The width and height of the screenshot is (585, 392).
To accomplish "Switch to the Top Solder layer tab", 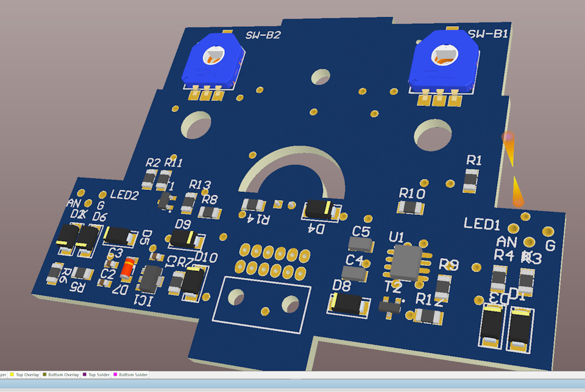I will pos(96,374).
